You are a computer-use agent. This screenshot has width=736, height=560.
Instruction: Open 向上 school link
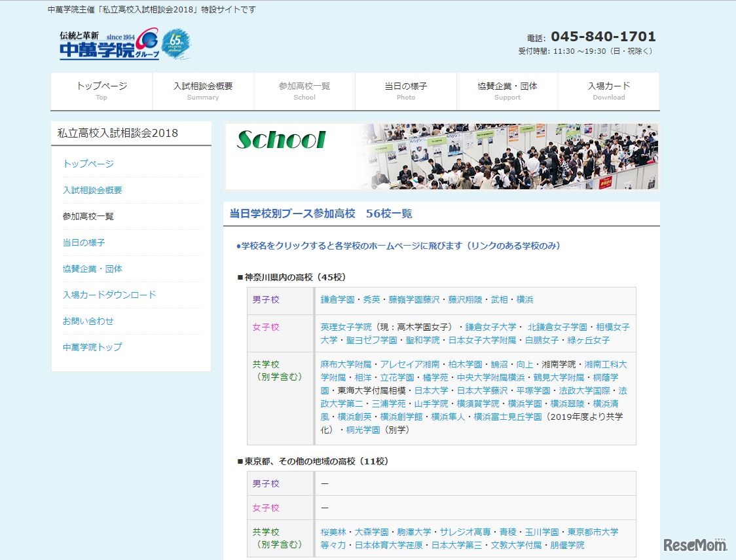pyautogui.click(x=524, y=364)
